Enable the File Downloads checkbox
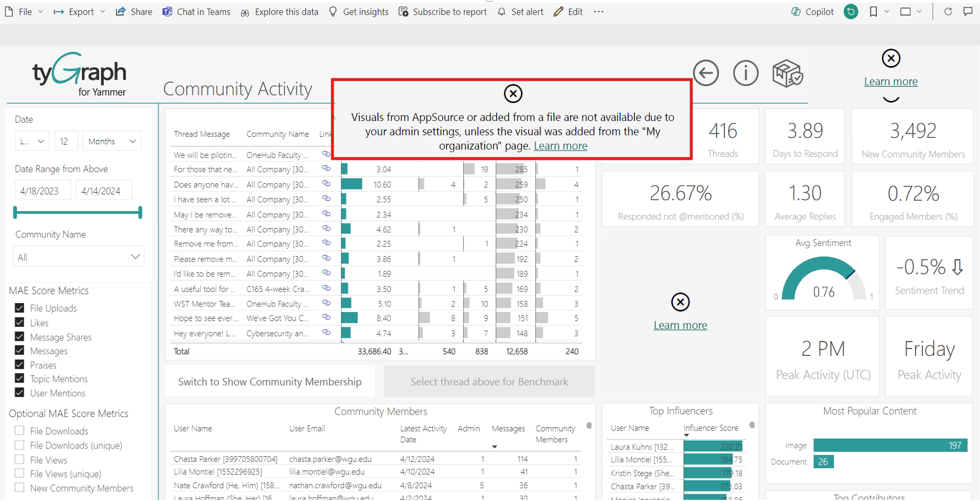Viewport: 980px width, 501px height. 20,430
